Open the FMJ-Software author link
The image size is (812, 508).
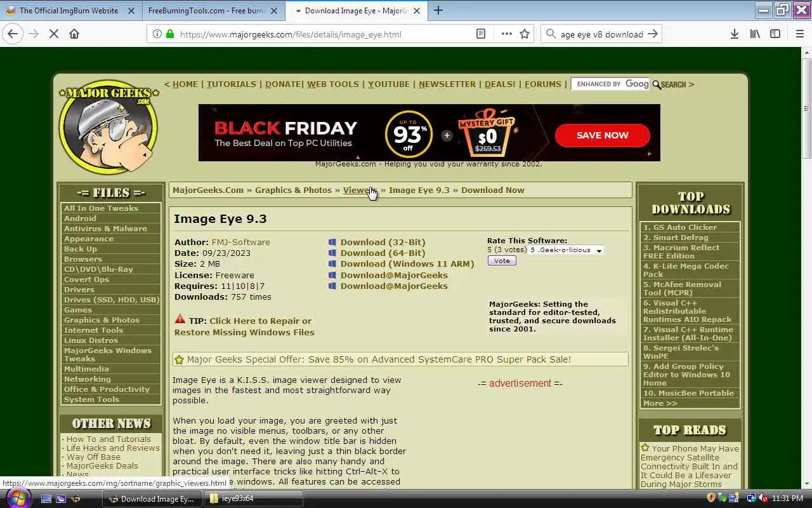point(240,242)
